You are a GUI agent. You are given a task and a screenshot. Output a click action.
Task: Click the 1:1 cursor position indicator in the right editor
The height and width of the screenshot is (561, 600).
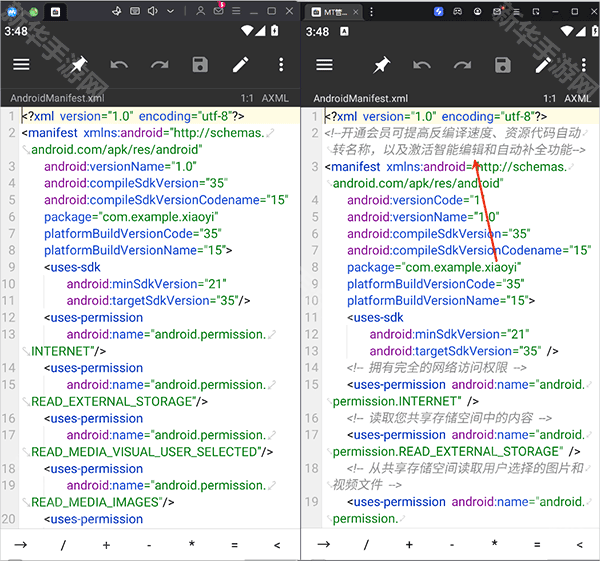click(x=549, y=99)
